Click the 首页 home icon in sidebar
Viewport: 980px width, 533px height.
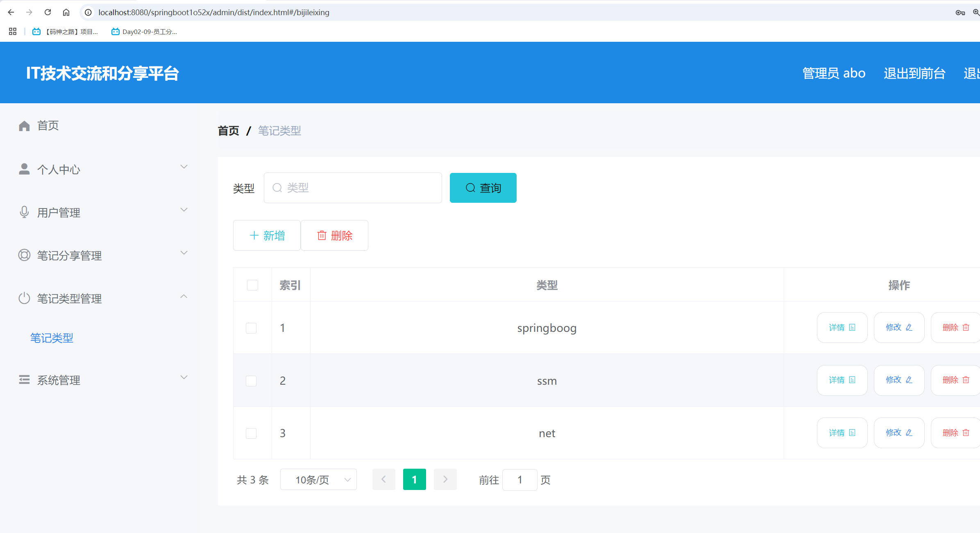click(x=24, y=126)
